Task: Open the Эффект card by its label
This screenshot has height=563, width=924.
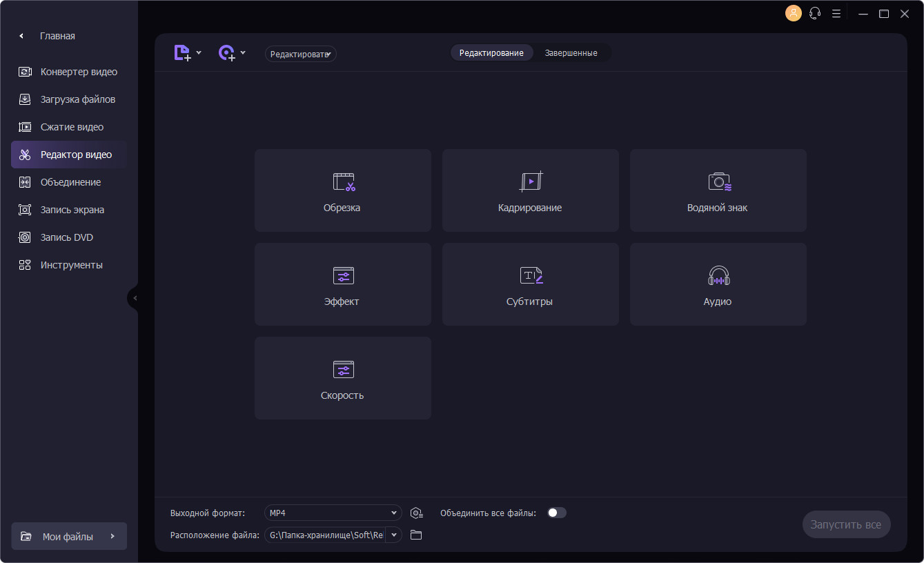Action: coord(342,302)
